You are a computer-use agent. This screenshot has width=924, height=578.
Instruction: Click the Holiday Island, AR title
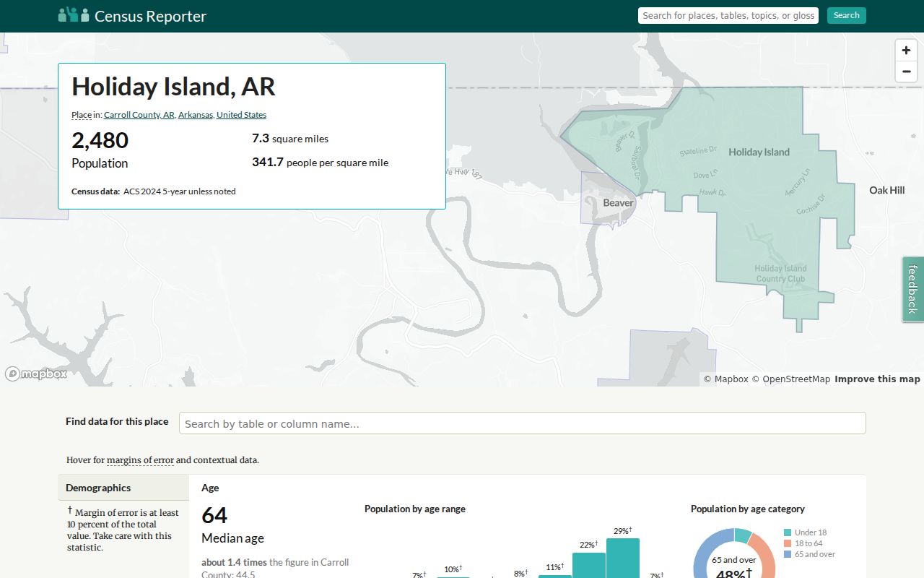pyautogui.click(x=173, y=87)
